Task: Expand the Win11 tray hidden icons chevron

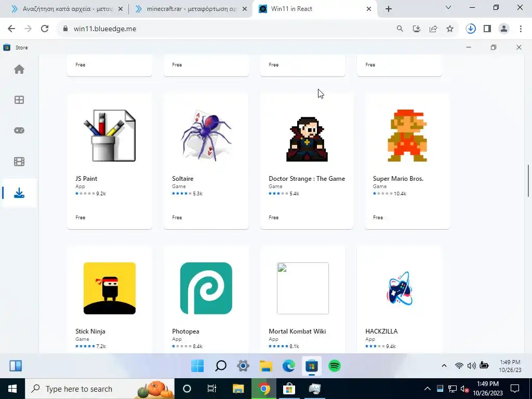Action: pos(444,366)
